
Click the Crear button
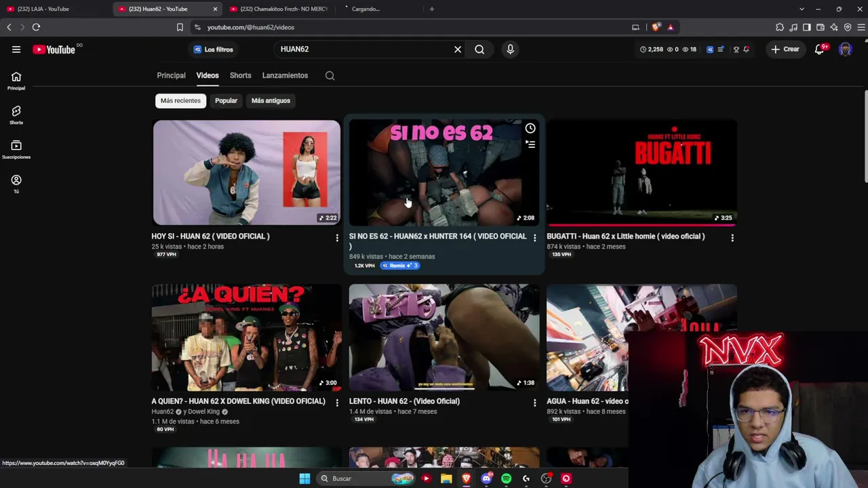coord(785,49)
